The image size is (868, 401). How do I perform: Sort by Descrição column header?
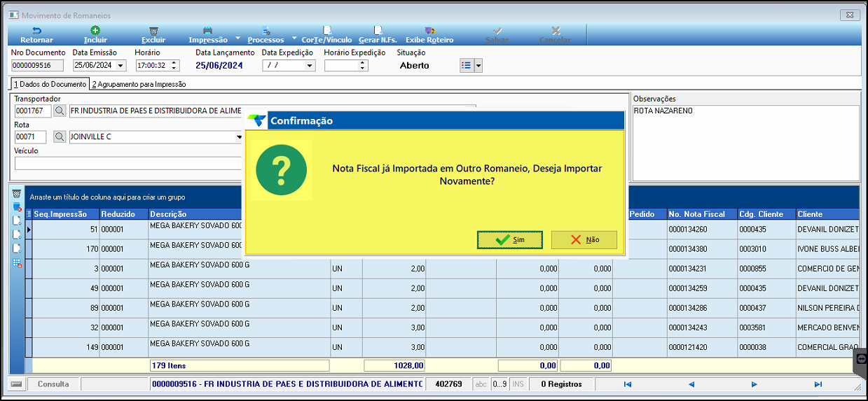pyautogui.click(x=196, y=214)
